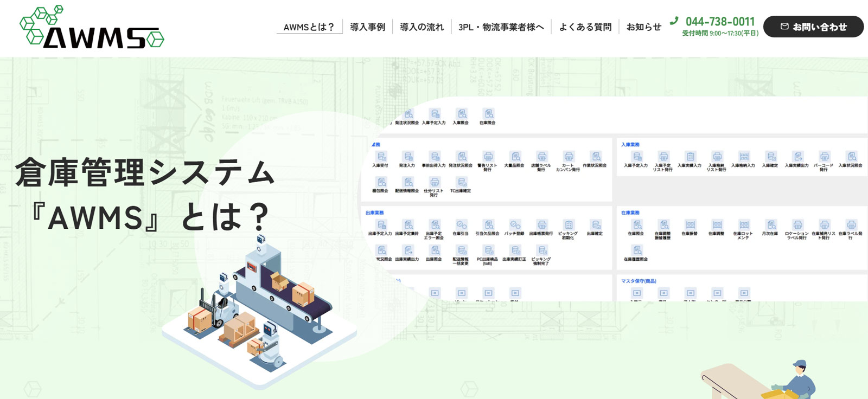Click the 店舗ラベル発行 printer icon
The image size is (868, 399).
542,156
